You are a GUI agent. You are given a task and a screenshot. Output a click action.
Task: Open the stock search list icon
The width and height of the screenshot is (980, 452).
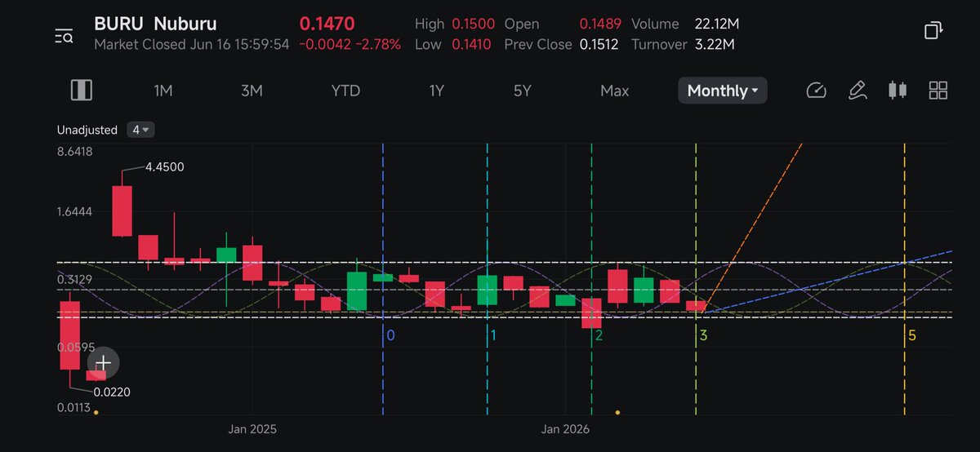[65, 35]
